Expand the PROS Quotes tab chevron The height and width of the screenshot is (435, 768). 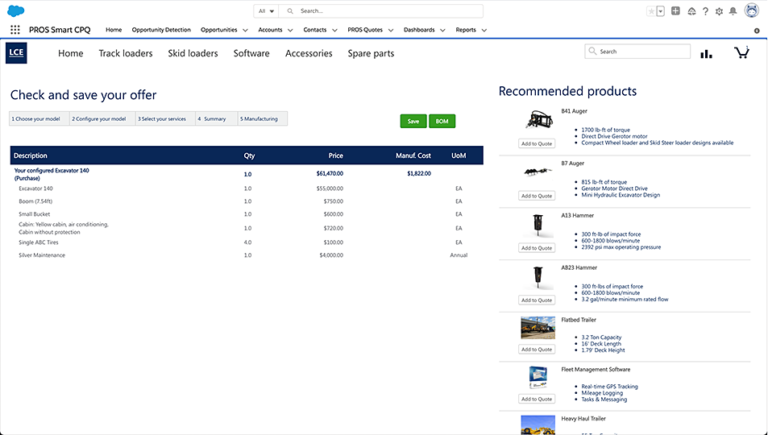[391, 30]
